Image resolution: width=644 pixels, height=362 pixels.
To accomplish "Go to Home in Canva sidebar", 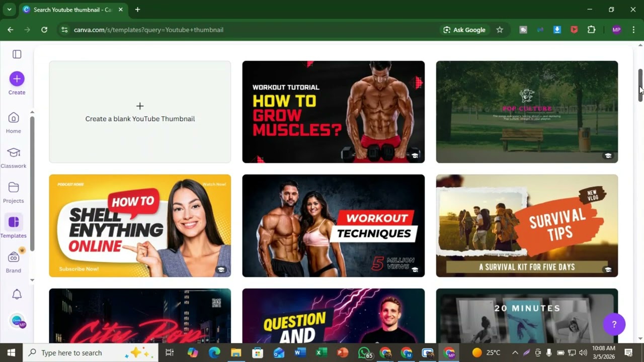I will click(x=14, y=123).
